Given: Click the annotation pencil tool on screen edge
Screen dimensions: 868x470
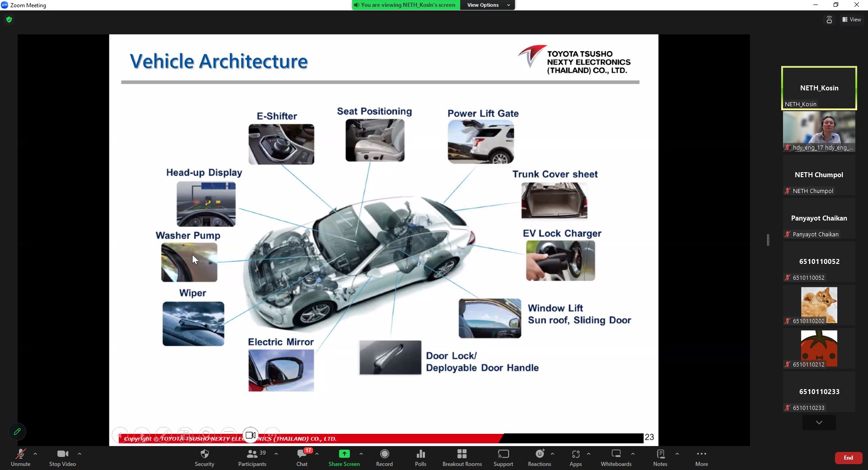Looking at the screenshot, I should [17, 432].
